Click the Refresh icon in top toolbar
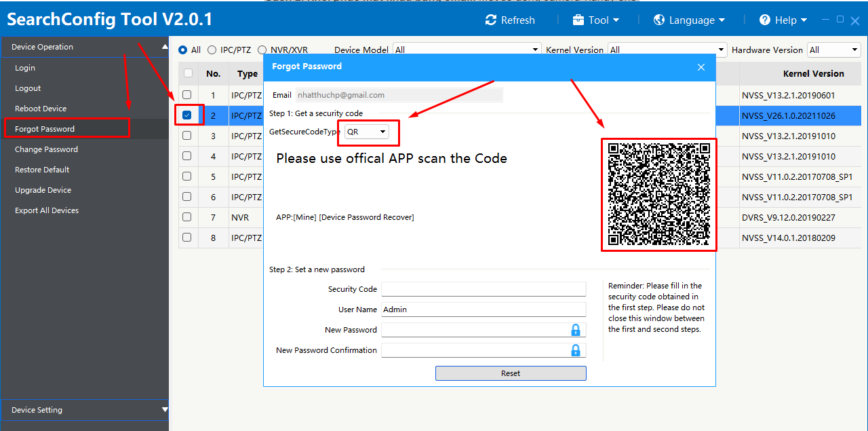 click(492, 20)
